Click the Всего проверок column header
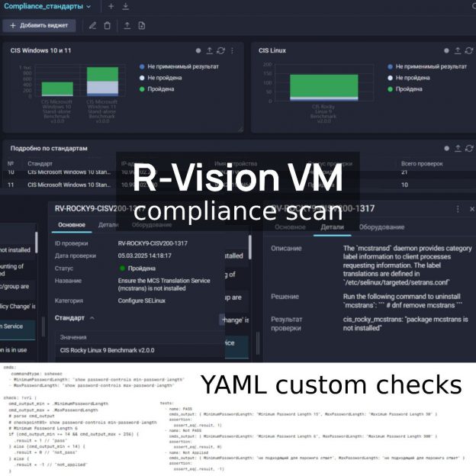 [x=422, y=163]
